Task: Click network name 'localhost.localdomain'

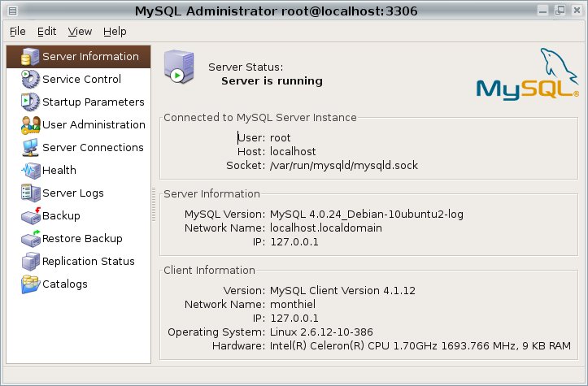Action: [x=326, y=228]
